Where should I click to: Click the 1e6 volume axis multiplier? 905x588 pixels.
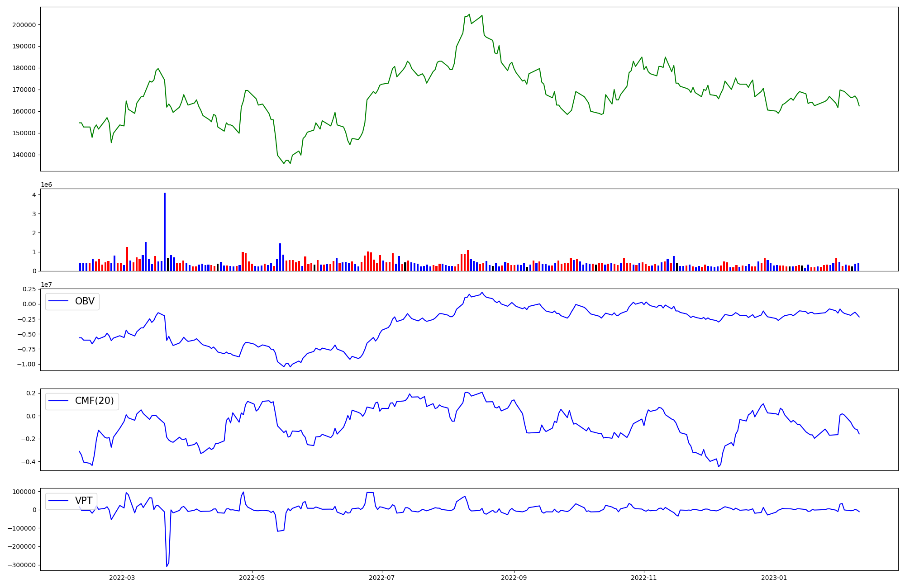click(x=46, y=185)
